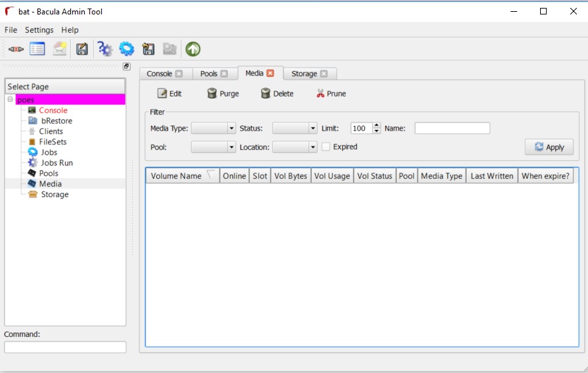Click the Name filter text field
Screen dimensions: 588x373
[452, 128]
